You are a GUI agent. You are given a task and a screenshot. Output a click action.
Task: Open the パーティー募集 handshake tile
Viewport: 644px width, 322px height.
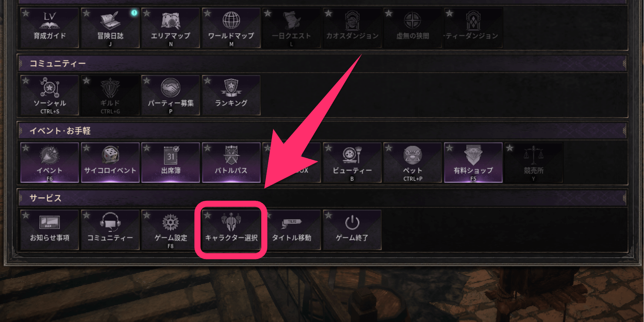170,95
